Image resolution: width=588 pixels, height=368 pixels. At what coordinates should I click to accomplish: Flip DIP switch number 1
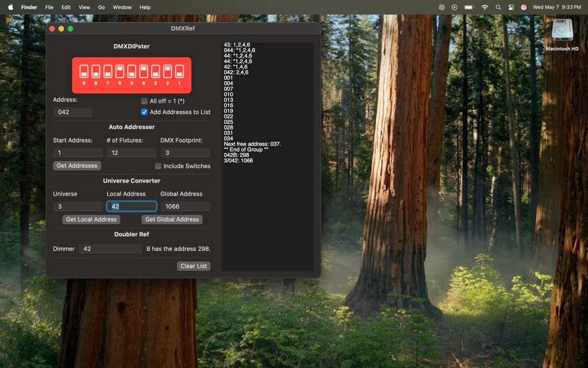[179, 71]
